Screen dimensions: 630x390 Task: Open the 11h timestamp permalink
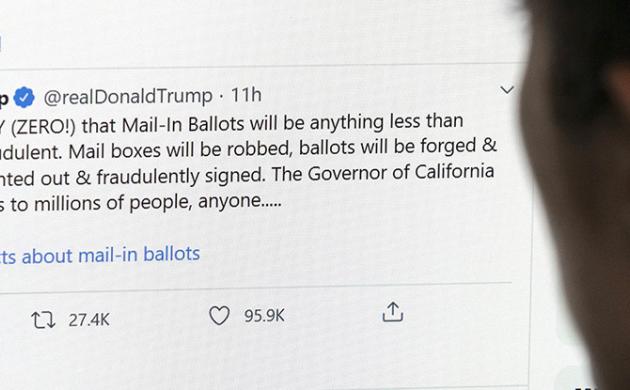246,95
